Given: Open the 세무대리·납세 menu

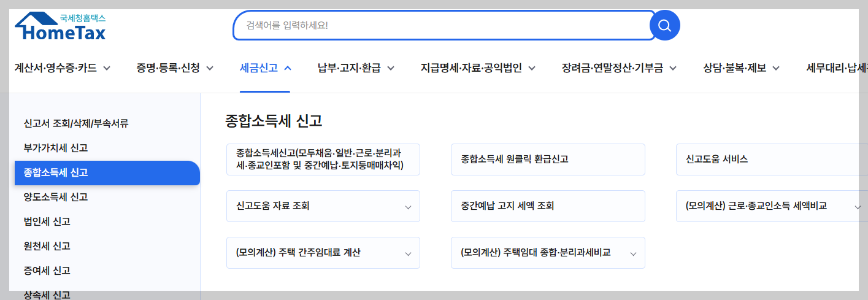Looking at the screenshot, I should [837, 68].
